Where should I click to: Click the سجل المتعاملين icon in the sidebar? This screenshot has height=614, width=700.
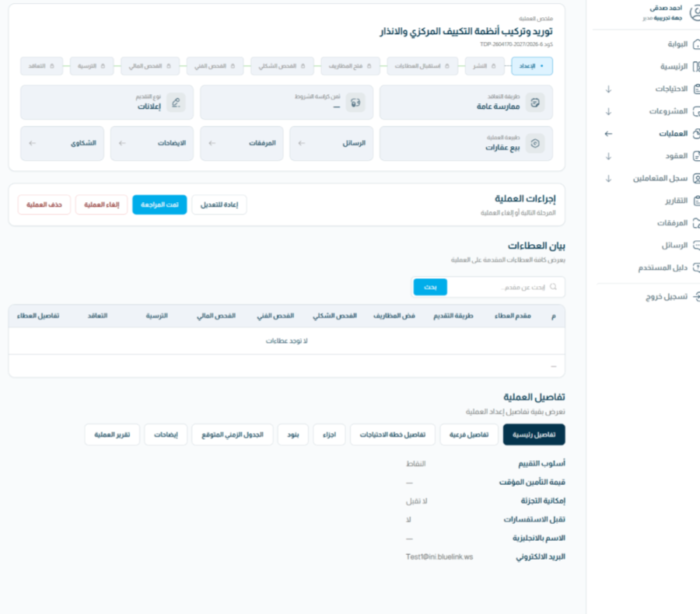(696, 179)
